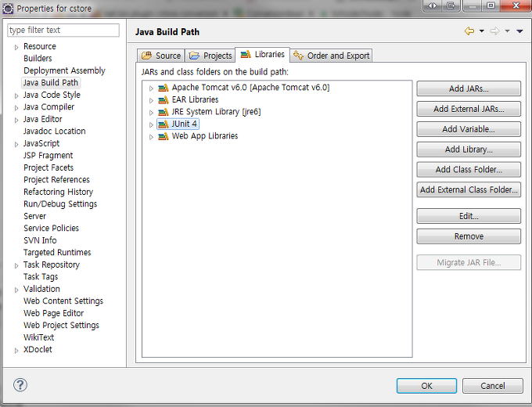Open Deployment Assembly settings

pyautogui.click(x=64, y=70)
